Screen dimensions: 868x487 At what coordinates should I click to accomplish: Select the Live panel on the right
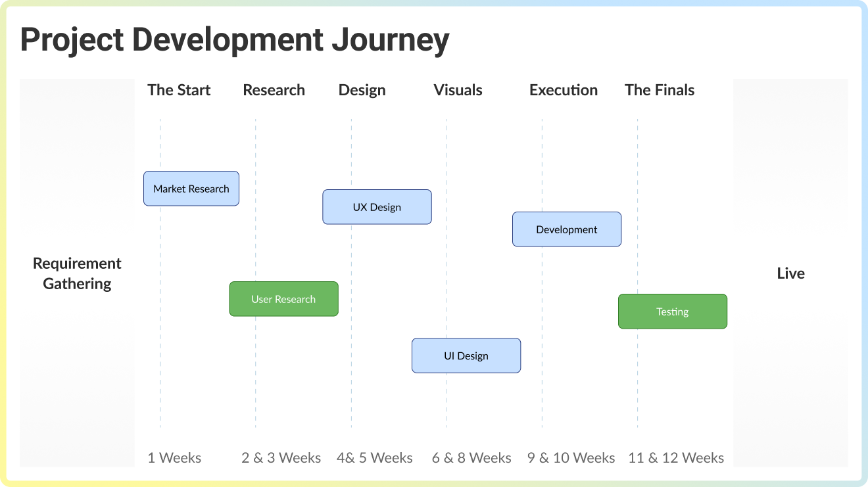[x=791, y=273]
